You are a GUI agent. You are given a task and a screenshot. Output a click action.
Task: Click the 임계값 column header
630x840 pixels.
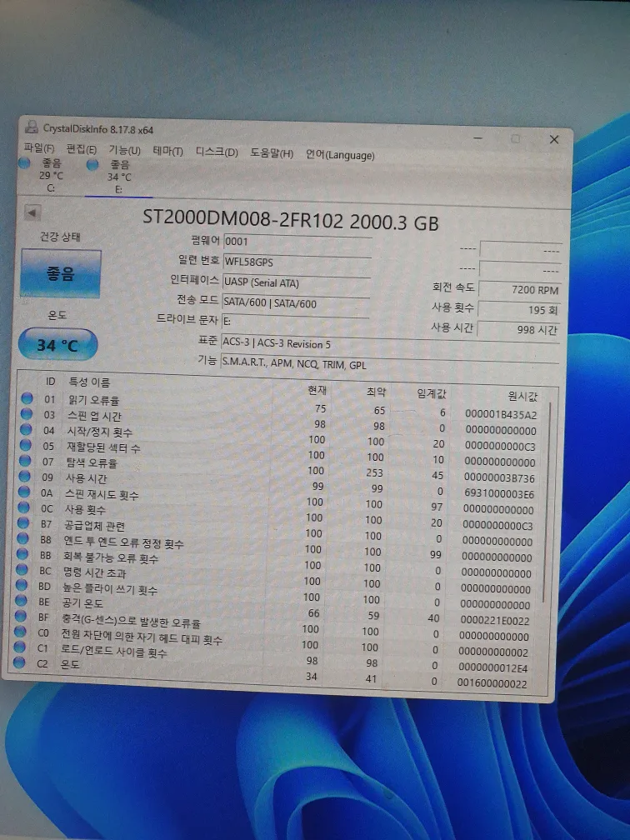point(432,393)
